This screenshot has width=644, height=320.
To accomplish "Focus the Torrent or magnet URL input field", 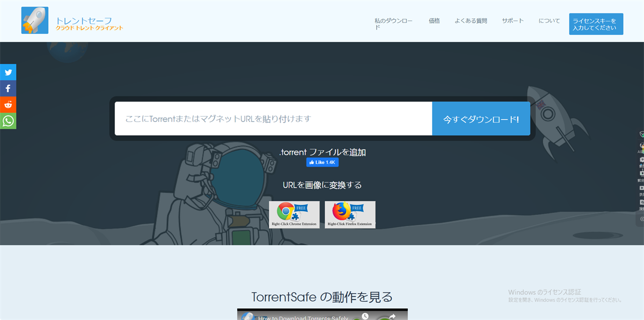I will (x=273, y=119).
